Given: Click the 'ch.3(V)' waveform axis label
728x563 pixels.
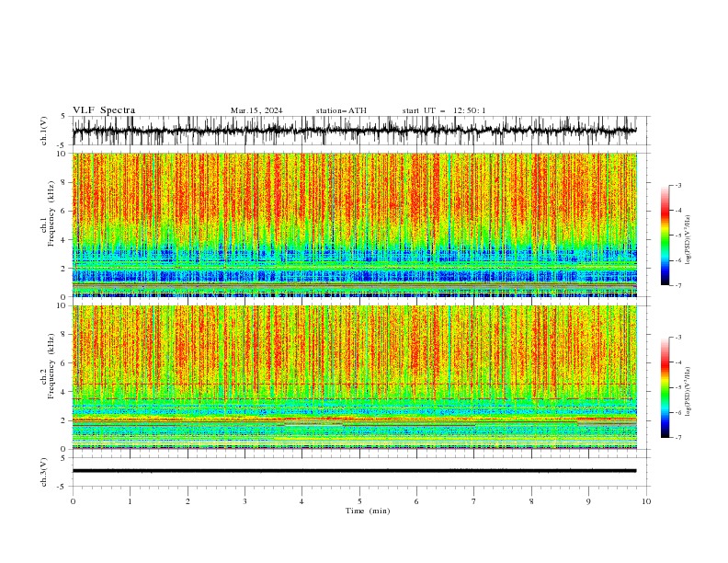Looking at the screenshot, I should tap(43, 472).
